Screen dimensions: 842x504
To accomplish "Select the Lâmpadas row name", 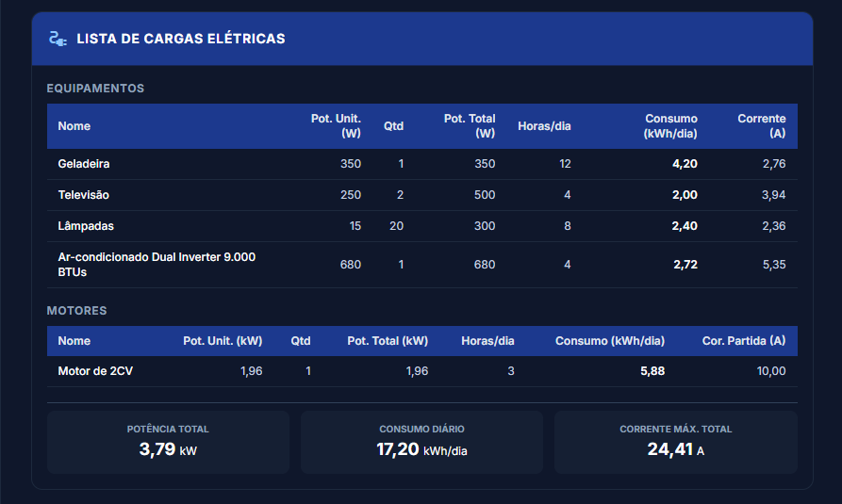I will click(x=86, y=226).
